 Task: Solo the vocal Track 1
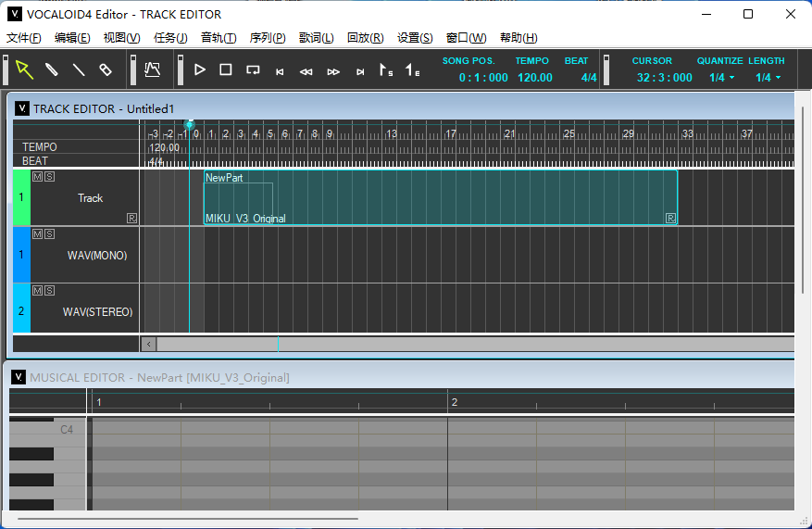pos(49,177)
